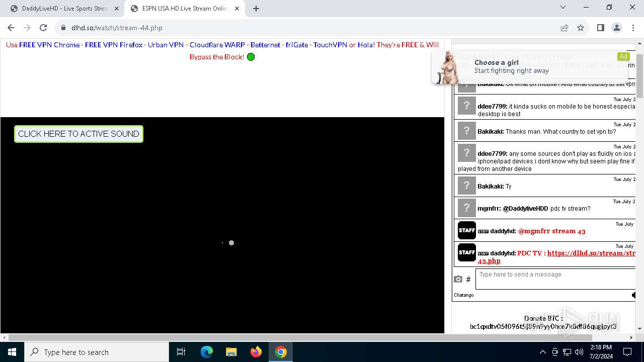This screenshot has width=644, height=362.
Task: Click the chat message input field
Action: (556, 279)
